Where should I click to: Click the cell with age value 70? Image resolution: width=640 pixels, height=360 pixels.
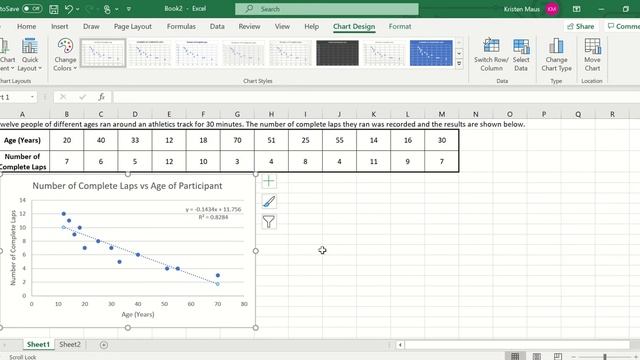coord(237,140)
